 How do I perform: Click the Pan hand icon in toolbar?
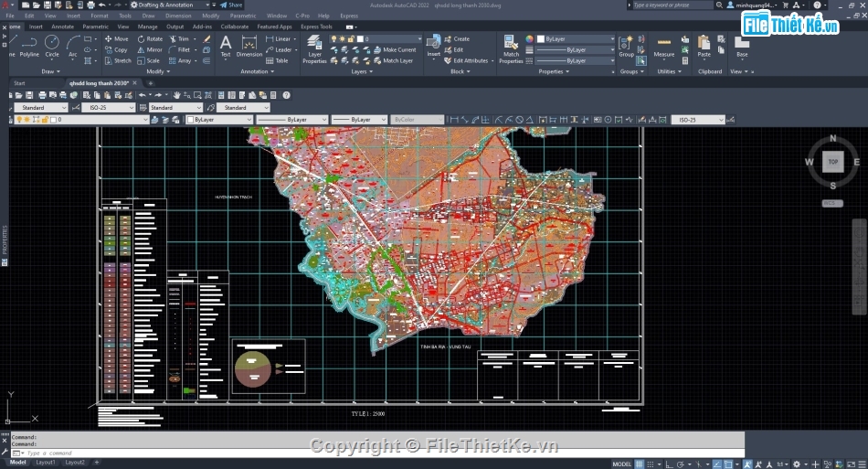click(x=176, y=95)
